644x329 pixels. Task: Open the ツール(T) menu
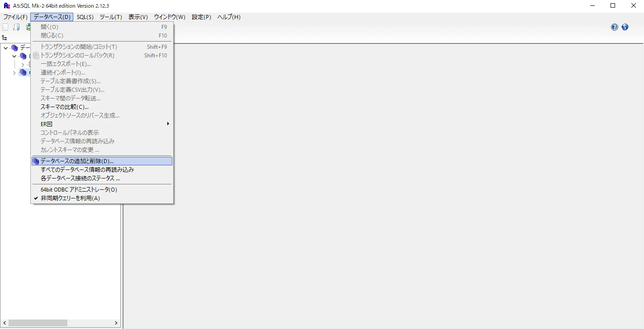[111, 17]
